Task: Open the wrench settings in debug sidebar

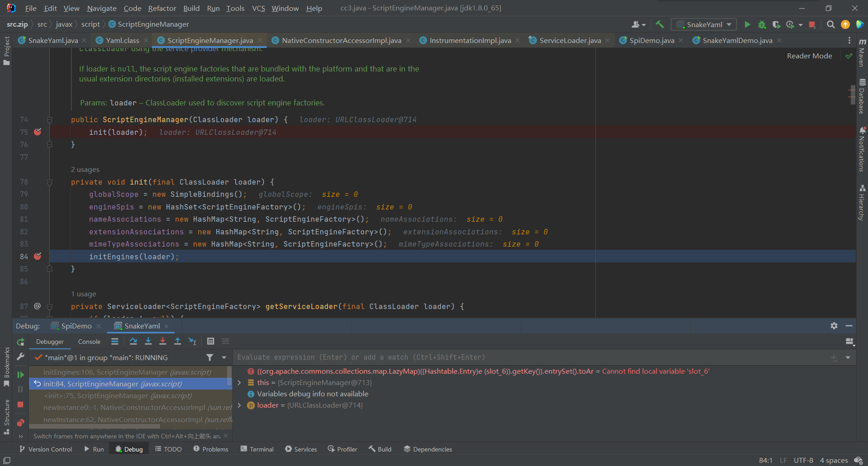Action: point(20,357)
